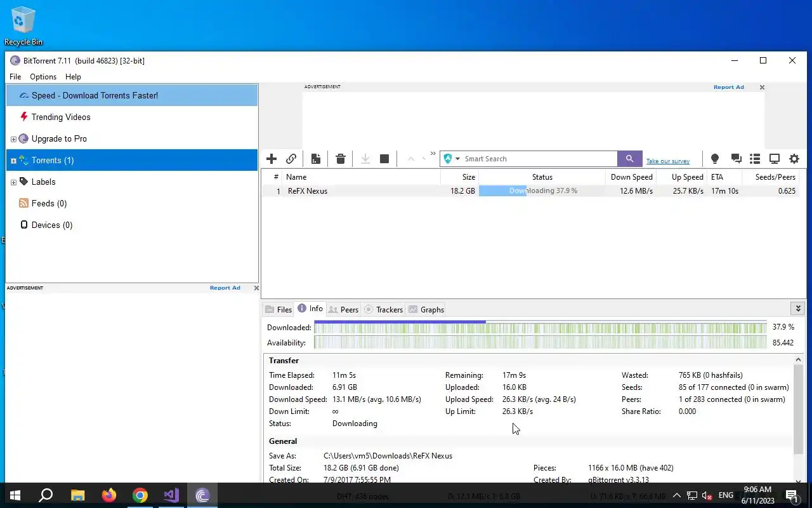Click the info pane vertical scrollbar

798,410
